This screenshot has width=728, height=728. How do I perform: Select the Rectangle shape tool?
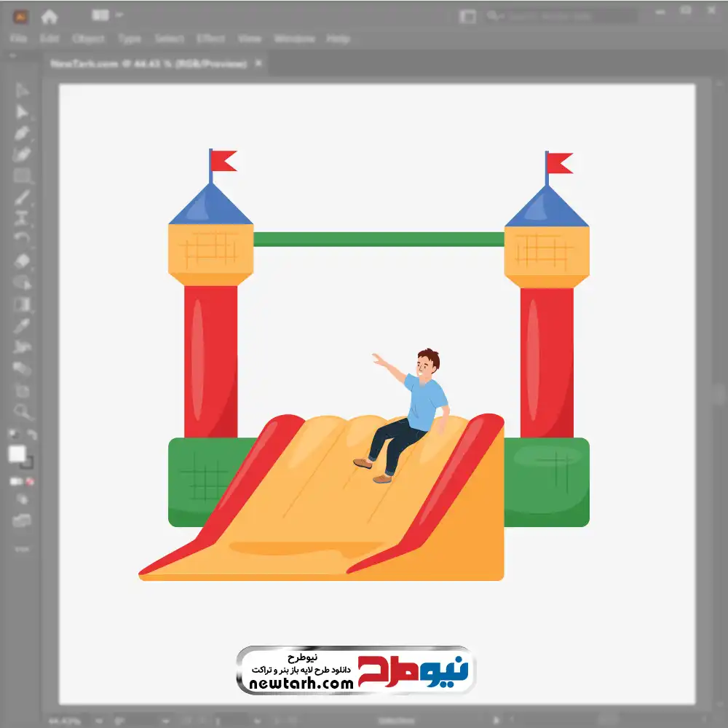tap(21, 176)
